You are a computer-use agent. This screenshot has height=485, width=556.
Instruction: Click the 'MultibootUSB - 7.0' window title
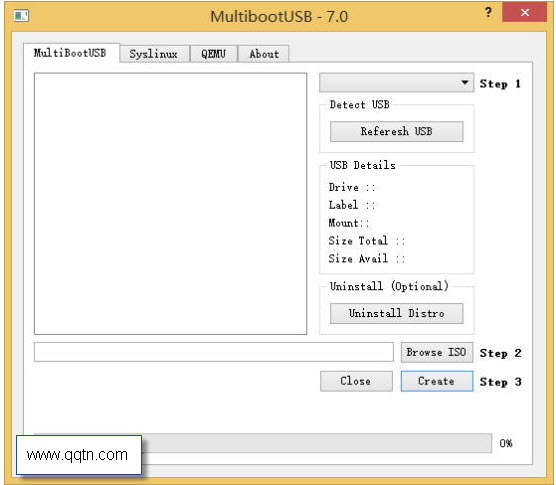tap(279, 17)
